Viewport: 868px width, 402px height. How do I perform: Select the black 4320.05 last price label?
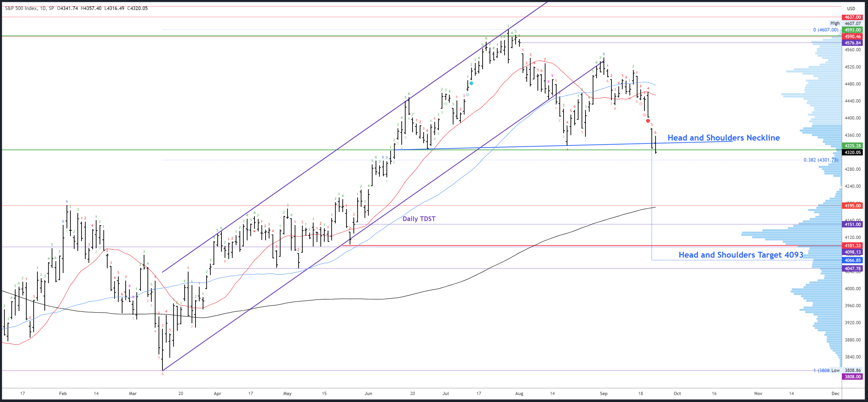[x=852, y=152]
